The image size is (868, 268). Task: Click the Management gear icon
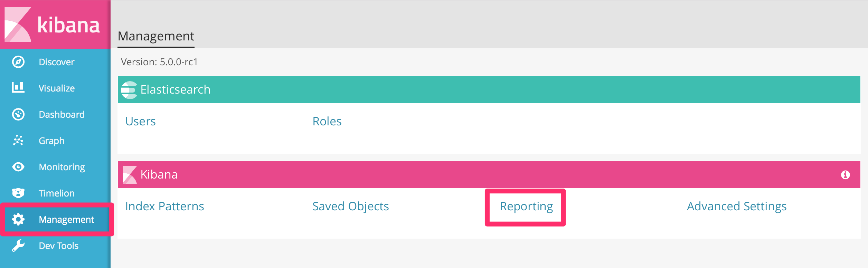[x=18, y=219]
